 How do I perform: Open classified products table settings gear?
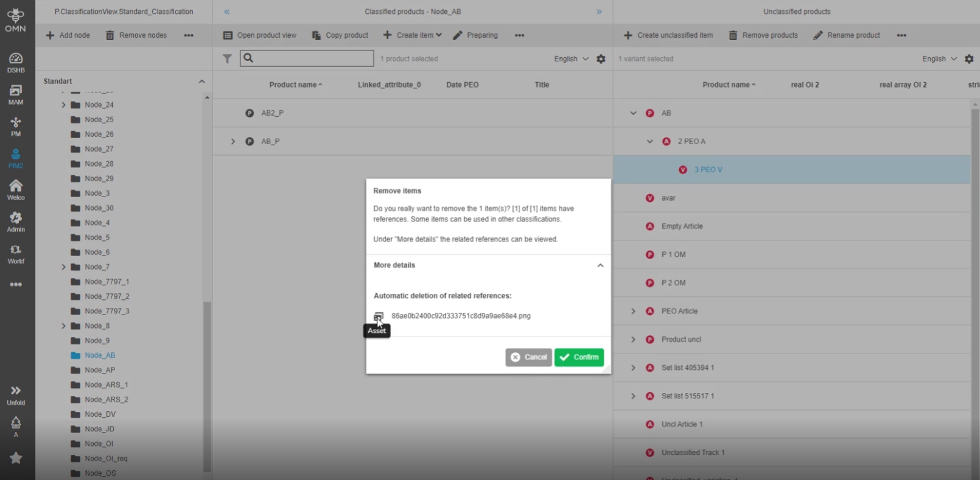(601, 59)
